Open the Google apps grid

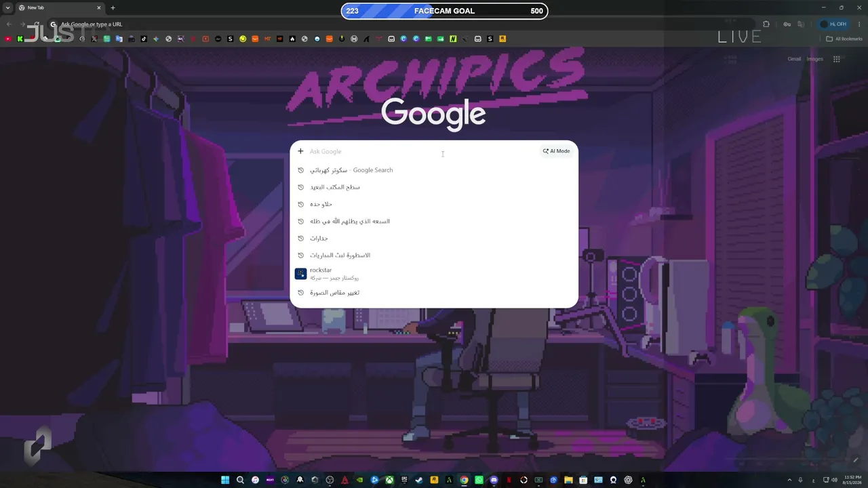click(837, 59)
